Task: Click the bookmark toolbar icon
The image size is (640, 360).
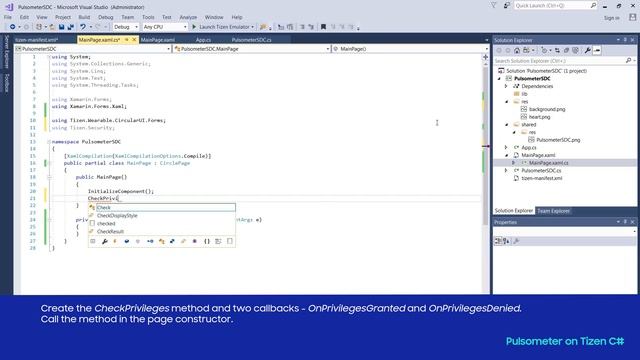Action: [x=323, y=27]
